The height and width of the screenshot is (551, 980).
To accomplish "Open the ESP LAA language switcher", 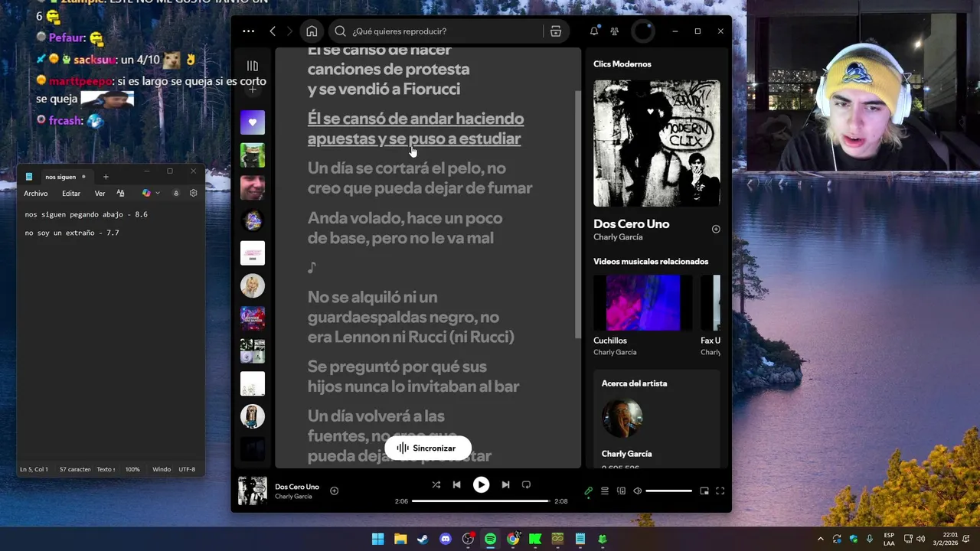I will pos(889,539).
